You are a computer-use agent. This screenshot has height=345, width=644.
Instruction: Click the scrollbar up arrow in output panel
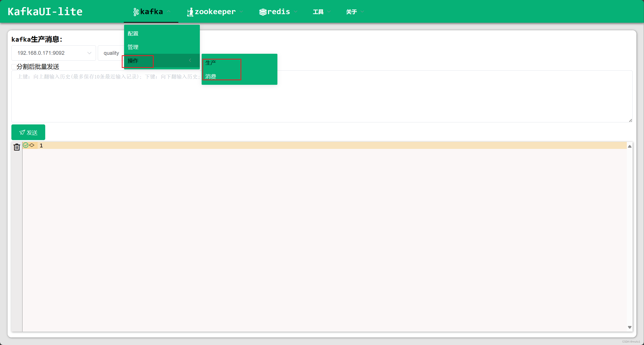[x=630, y=146]
